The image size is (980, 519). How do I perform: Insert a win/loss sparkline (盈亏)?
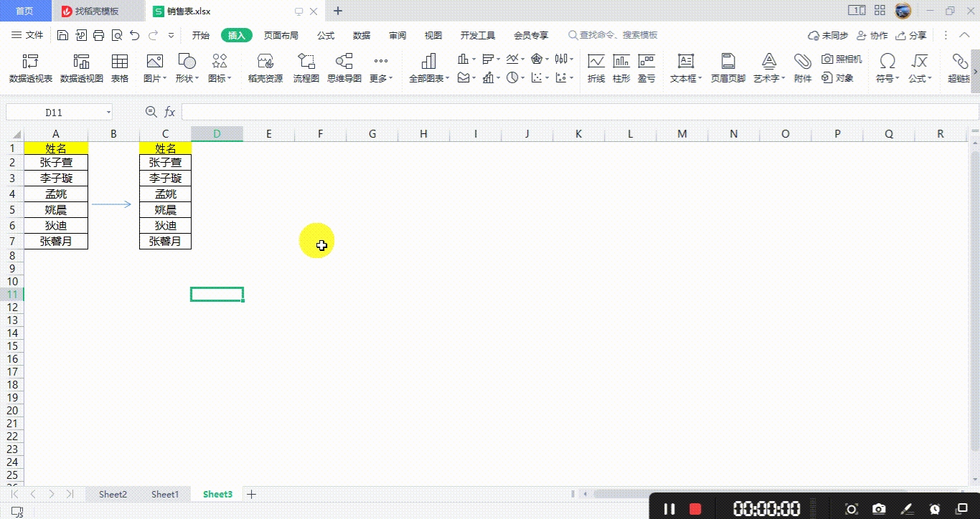pyautogui.click(x=645, y=68)
